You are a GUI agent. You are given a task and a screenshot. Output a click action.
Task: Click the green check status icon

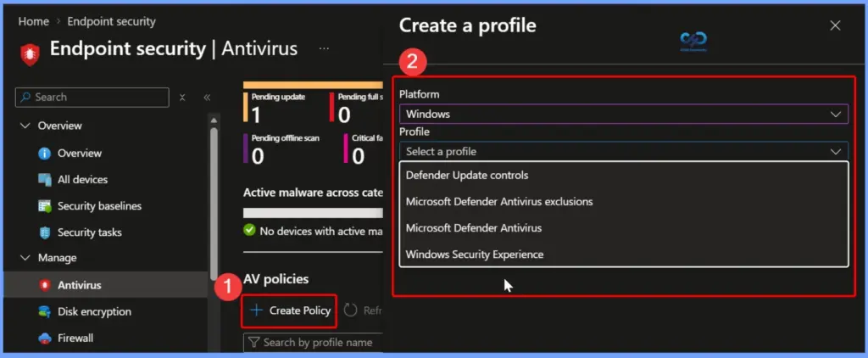pyautogui.click(x=250, y=230)
